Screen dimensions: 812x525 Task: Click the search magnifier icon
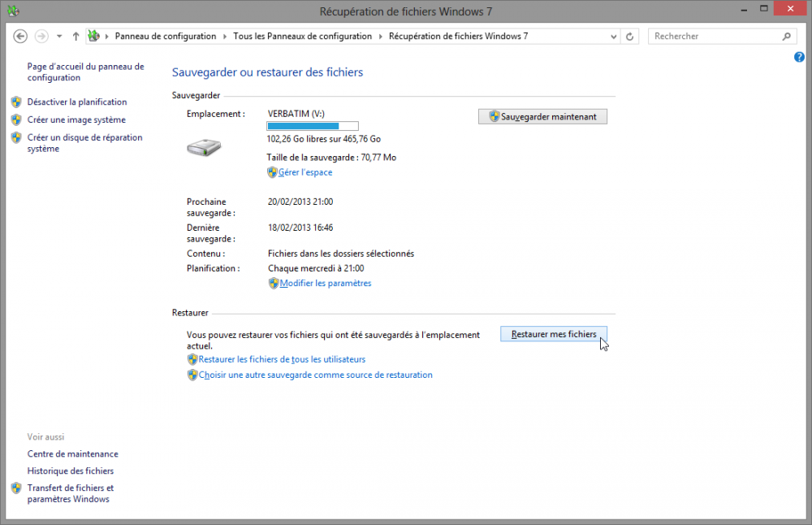coord(787,37)
